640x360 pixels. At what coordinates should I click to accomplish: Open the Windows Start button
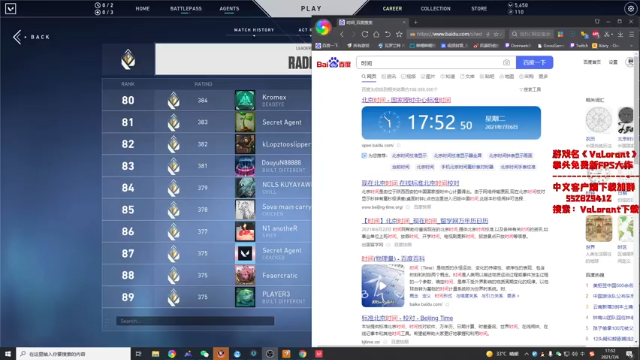8,353
